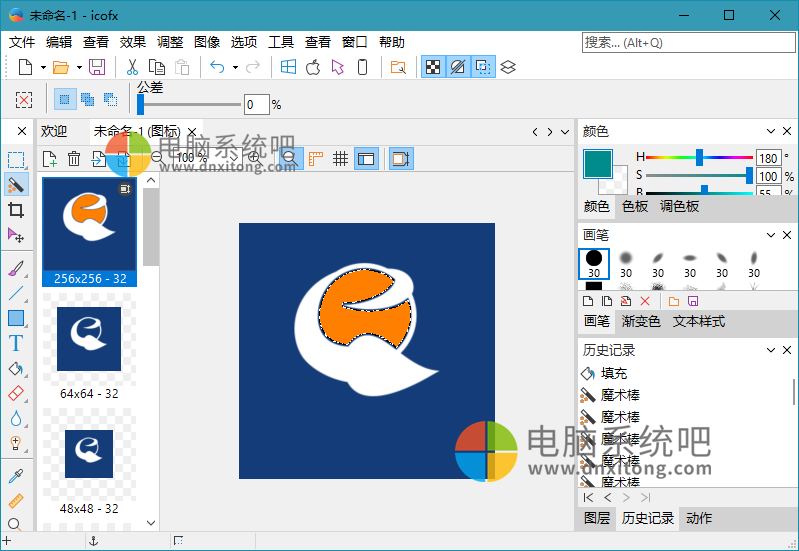
Task: Click the tolerance percentage input field
Action: pos(256,104)
